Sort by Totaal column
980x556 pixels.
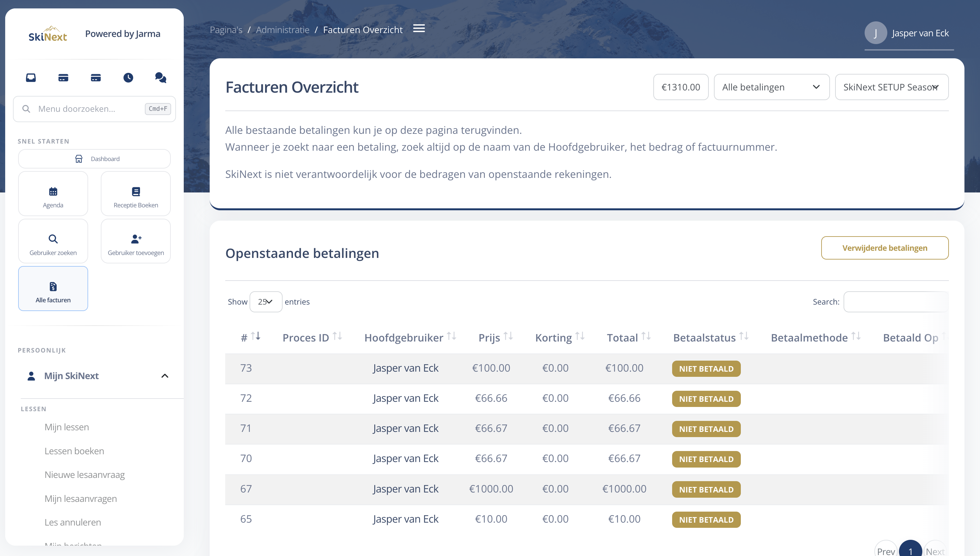coord(629,337)
